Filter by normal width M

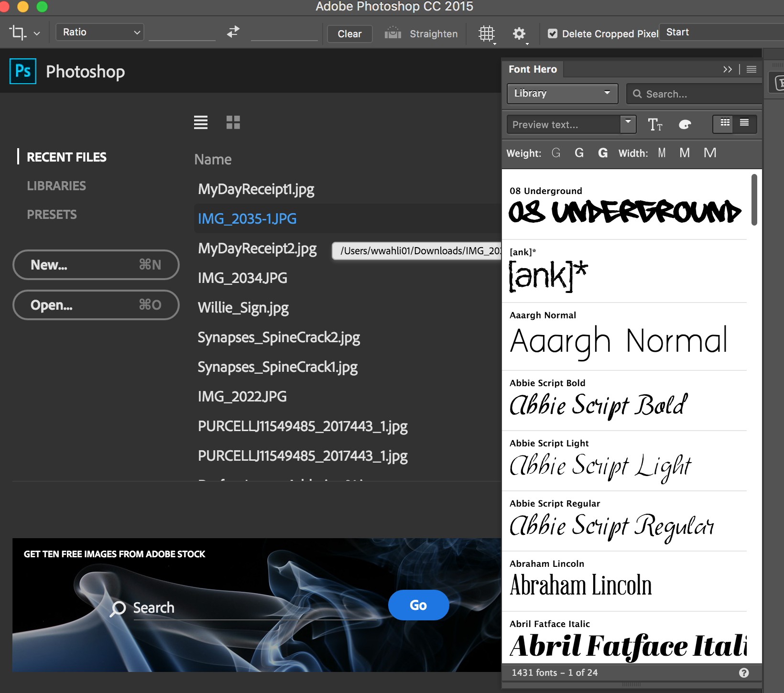(x=685, y=153)
